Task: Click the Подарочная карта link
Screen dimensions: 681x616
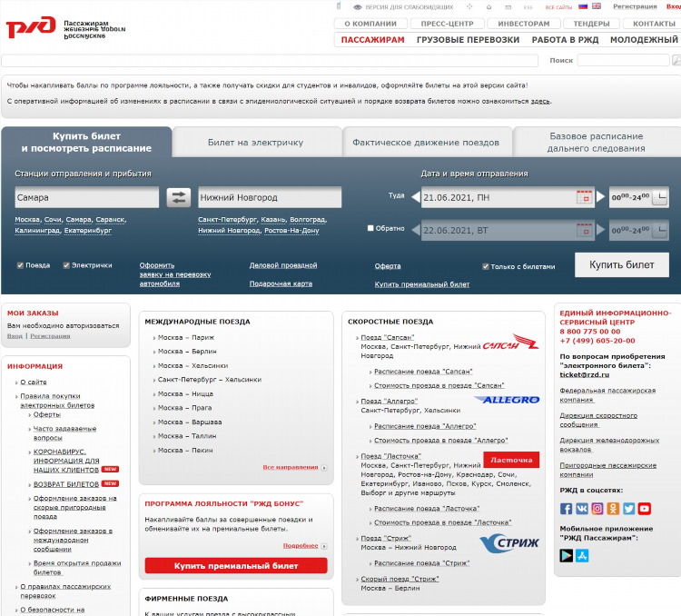Action: tap(281, 283)
